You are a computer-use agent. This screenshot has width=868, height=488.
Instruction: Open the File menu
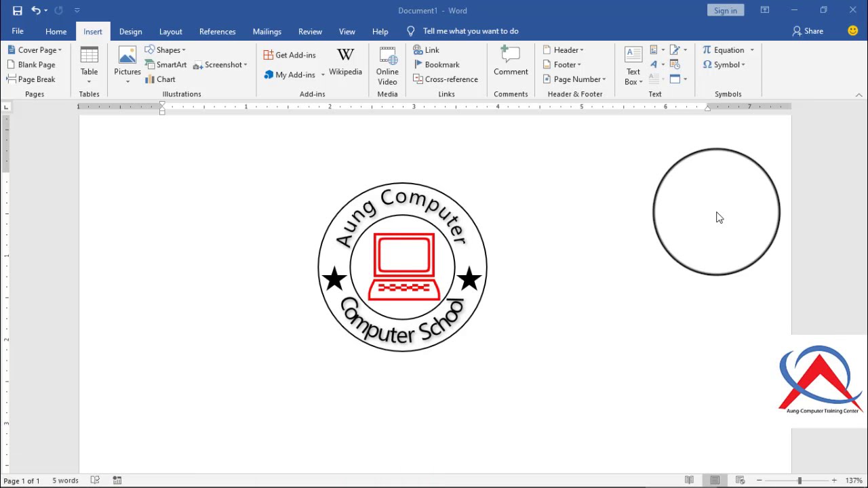pos(18,31)
